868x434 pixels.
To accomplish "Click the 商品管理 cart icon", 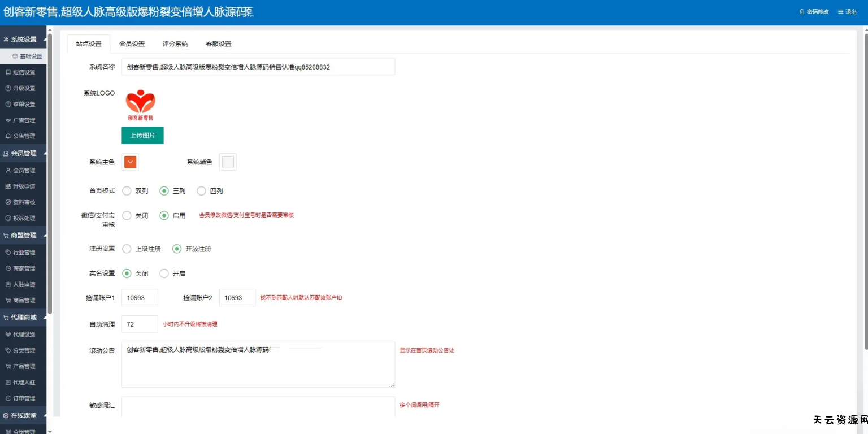I will click(x=8, y=301).
